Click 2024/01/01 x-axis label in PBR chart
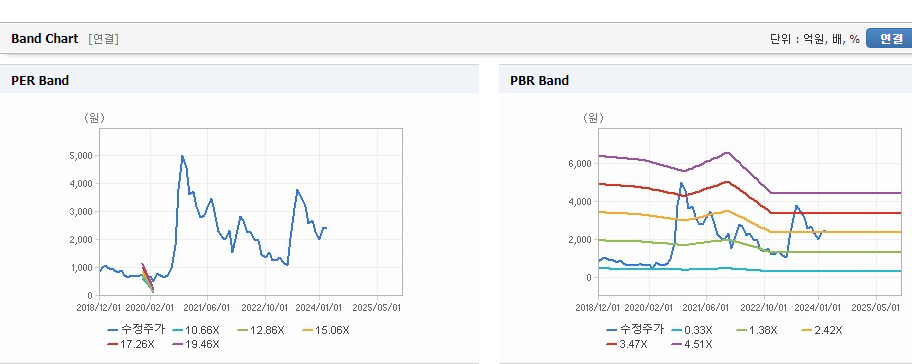Image resolution: width=912 pixels, height=364 pixels. click(818, 307)
